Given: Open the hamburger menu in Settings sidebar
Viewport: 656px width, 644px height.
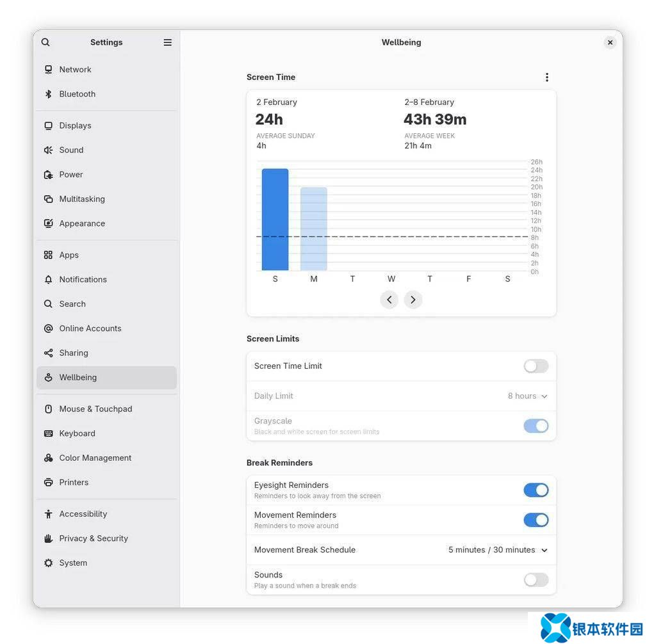Looking at the screenshot, I should coord(167,42).
